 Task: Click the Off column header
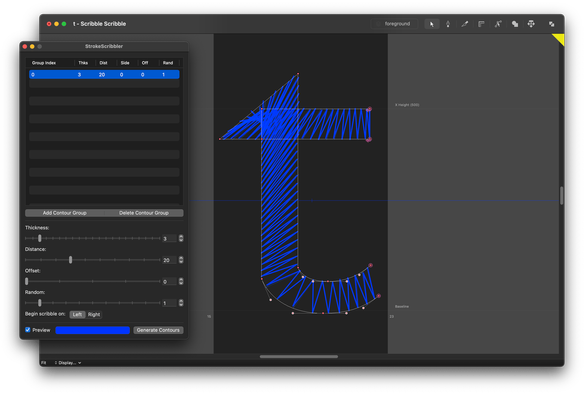pyautogui.click(x=145, y=63)
